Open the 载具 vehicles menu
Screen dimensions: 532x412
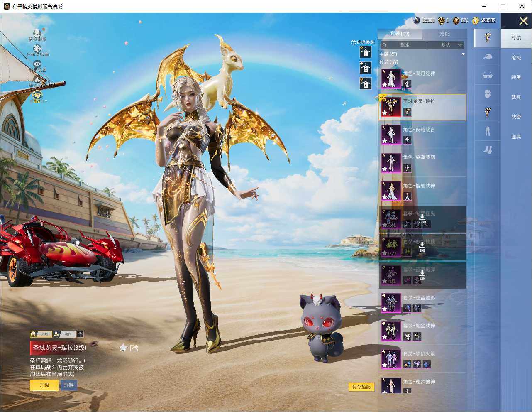tap(516, 97)
